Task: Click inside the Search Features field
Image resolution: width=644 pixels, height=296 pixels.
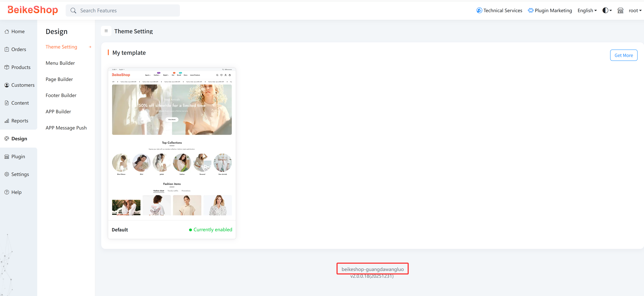Action: pyautogui.click(x=123, y=10)
